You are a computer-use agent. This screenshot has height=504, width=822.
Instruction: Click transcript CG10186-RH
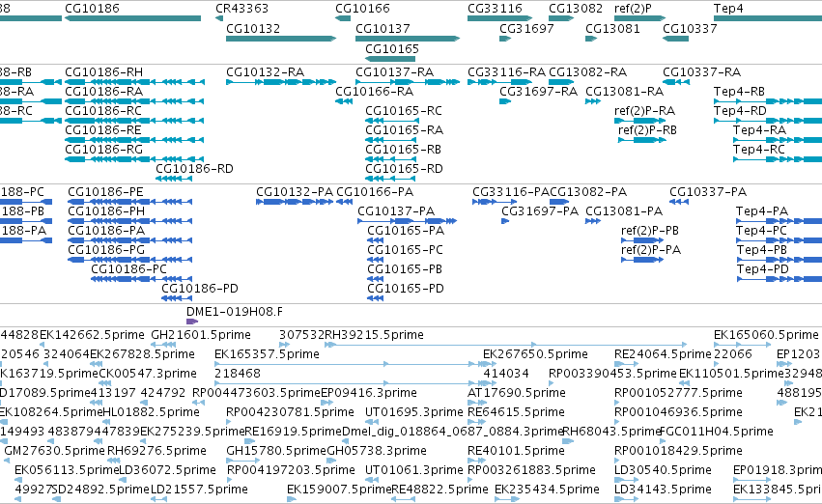click(x=134, y=82)
